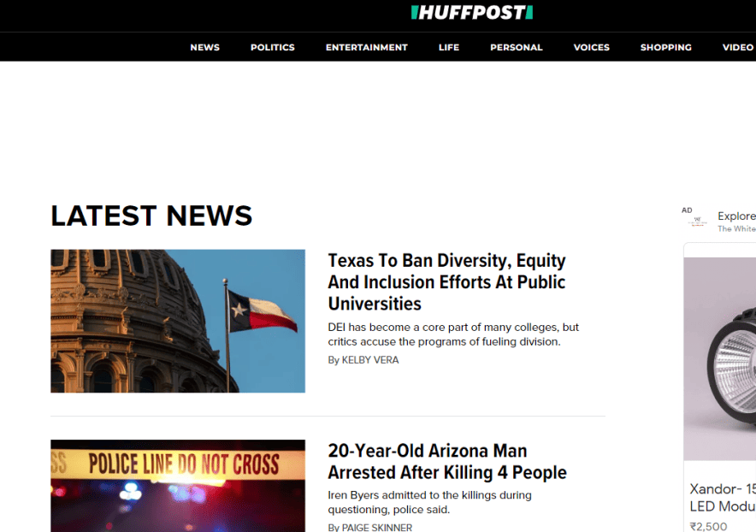The width and height of the screenshot is (756, 532).
Task: Open the VIDEO section
Action: pyautogui.click(x=736, y=47)
